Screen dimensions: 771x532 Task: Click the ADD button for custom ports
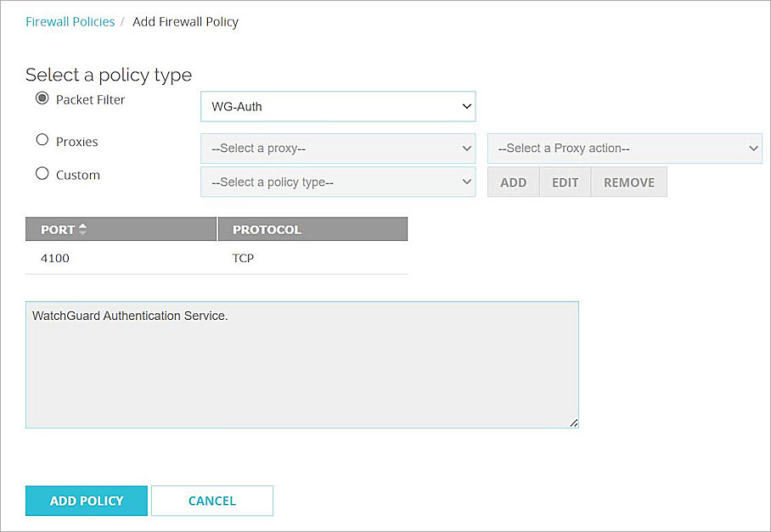point(513,181)
